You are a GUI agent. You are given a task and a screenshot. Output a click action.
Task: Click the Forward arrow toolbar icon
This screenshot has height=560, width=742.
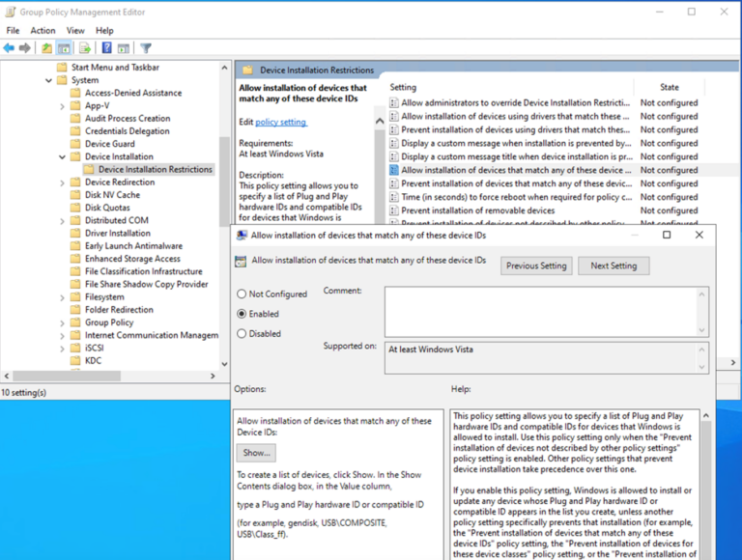pyautogui.click(x=24, y=48)
